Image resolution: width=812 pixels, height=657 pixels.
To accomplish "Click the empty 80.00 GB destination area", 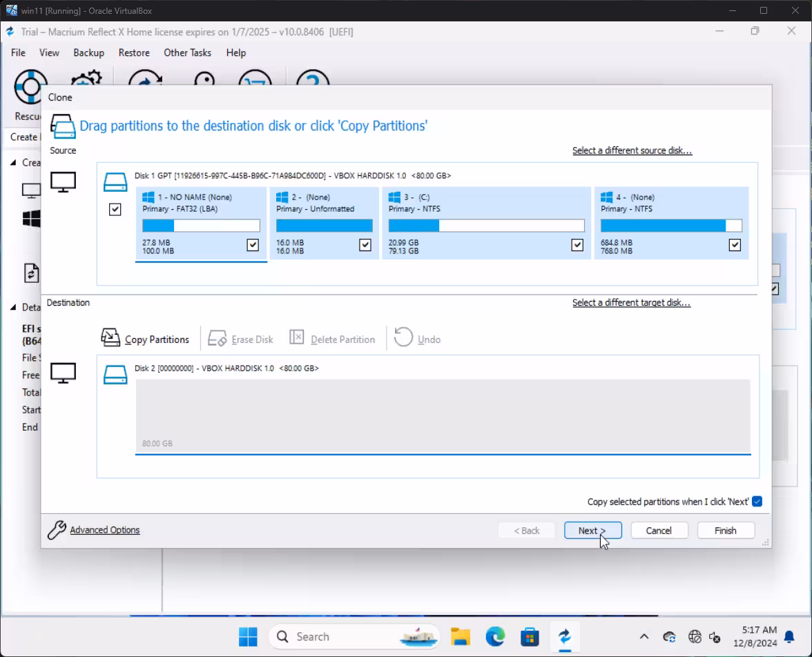I will 443,415.
